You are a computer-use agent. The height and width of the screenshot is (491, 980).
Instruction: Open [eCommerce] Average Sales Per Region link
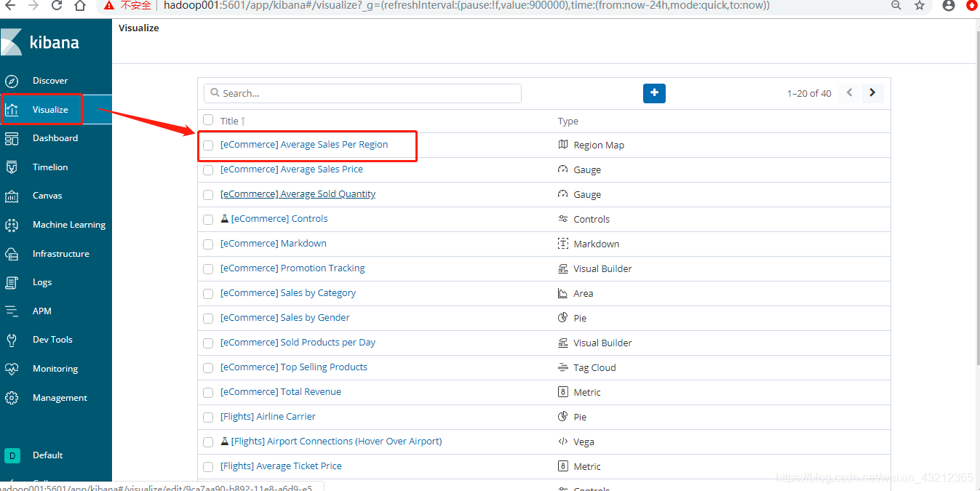click(304, 145)
